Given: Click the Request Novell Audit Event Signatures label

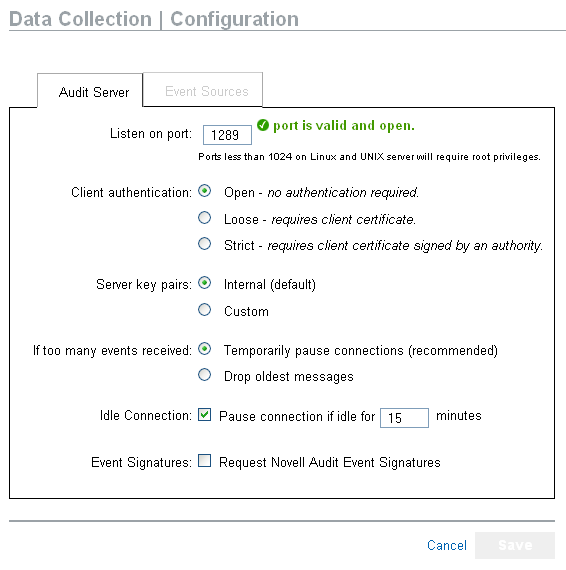Looking at the screenshot, I should [x=330, y=462].
